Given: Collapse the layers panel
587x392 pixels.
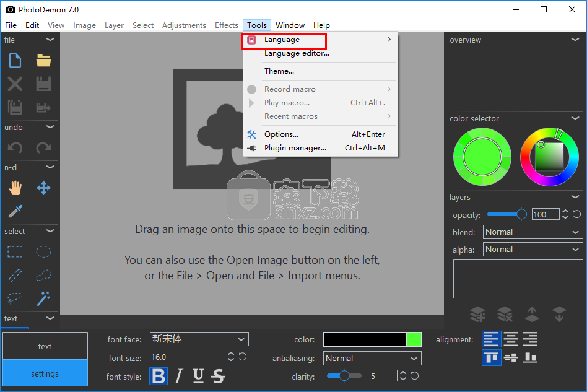Looking at the screenshot, I should tap(575, 196).
